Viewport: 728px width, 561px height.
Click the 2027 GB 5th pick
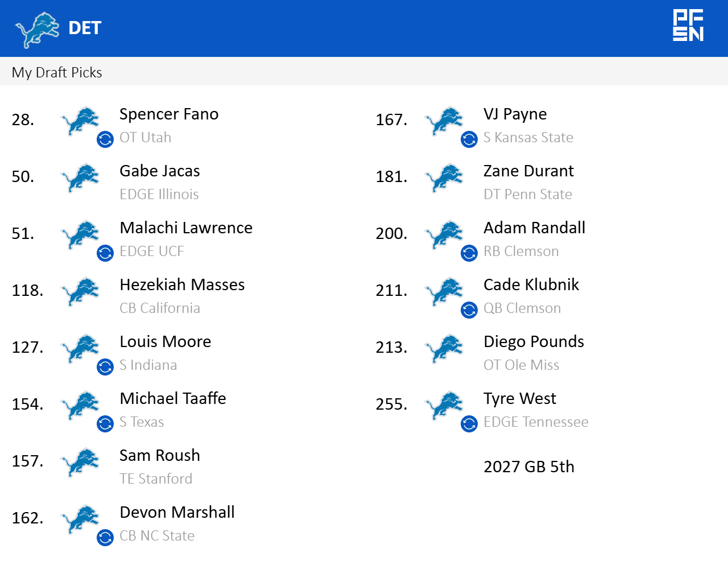pos(529,467)
